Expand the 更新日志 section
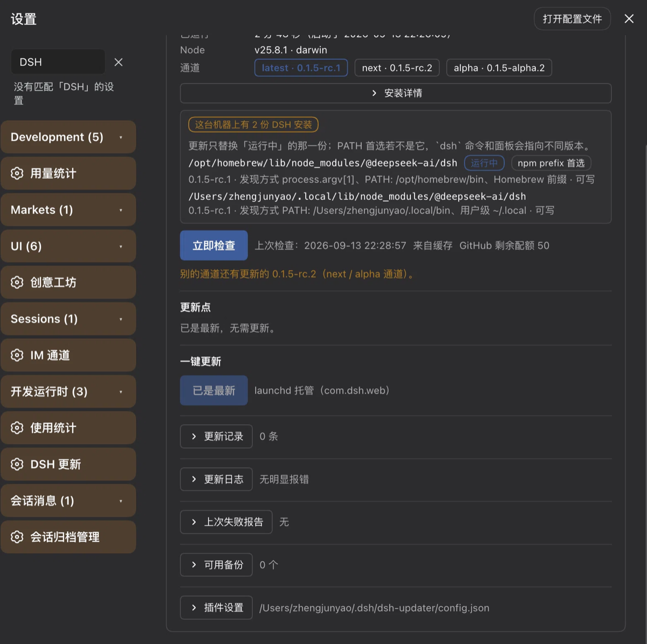The width and height of the screenshot is (647, 644). coord(216,479)
